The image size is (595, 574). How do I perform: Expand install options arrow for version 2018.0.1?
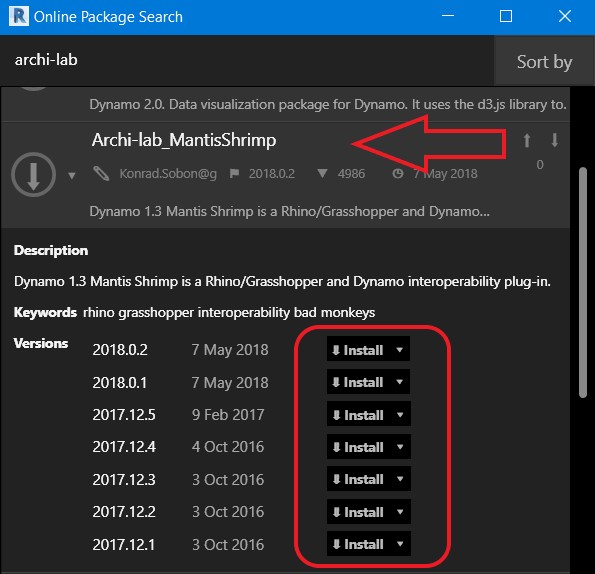click(400, 382)
